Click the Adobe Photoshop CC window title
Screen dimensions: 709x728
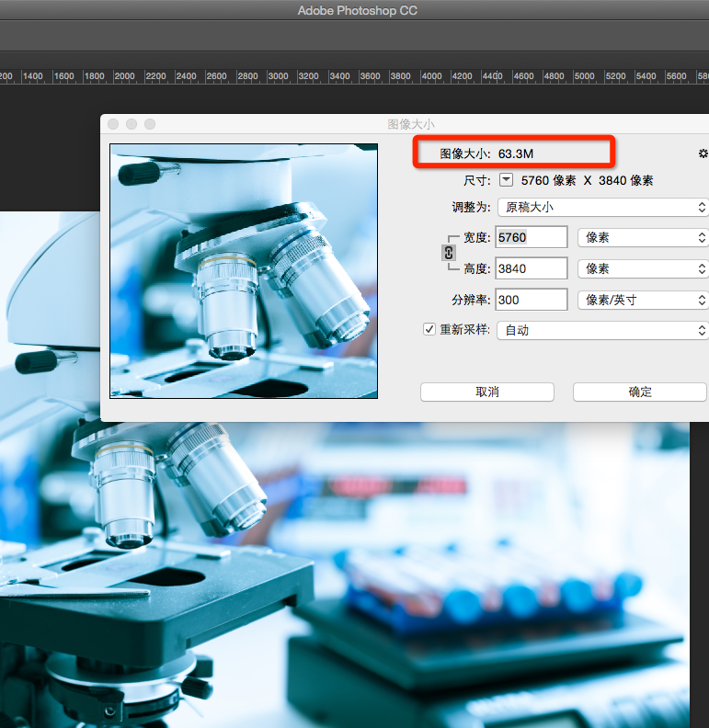coord(358,10)
